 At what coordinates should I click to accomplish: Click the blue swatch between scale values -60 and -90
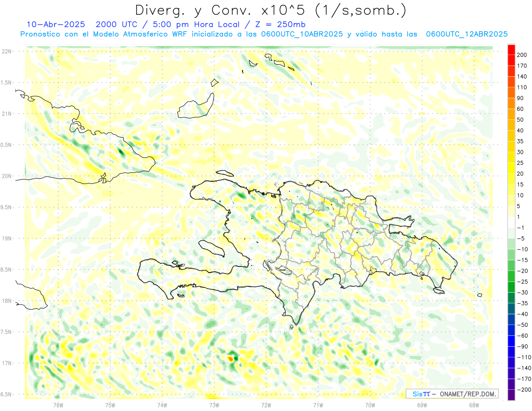(511, 341)
